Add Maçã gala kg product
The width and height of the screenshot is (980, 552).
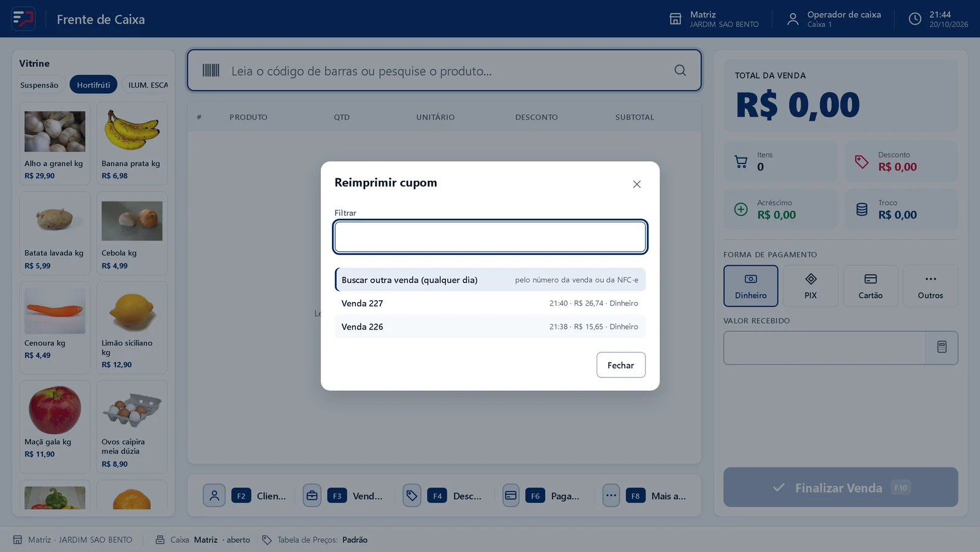[55, 427]
